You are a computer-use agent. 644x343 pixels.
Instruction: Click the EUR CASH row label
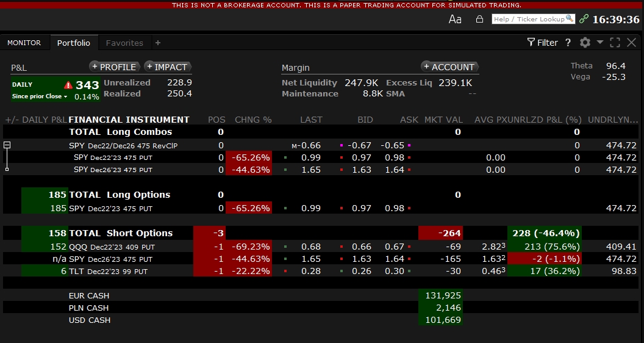coord(89,296)
